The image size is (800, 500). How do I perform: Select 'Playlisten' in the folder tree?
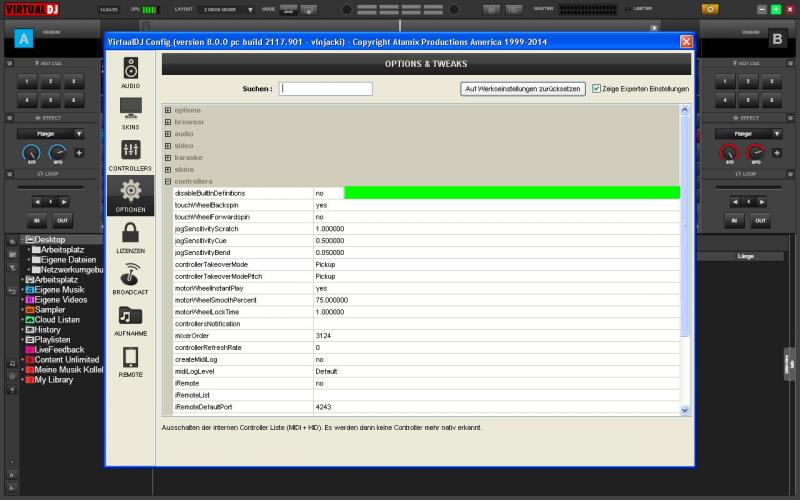pos(60,340)
